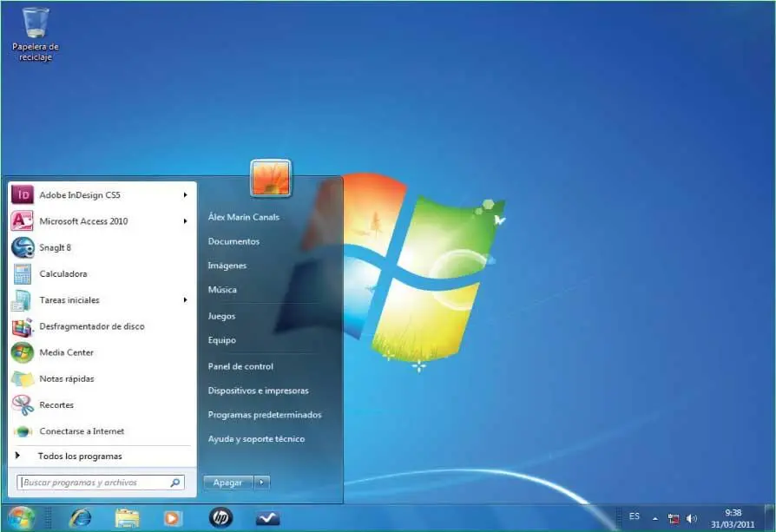Click the Tareas iniciales icon
Screen dimensions: 776x532
(x=23, y=300)
